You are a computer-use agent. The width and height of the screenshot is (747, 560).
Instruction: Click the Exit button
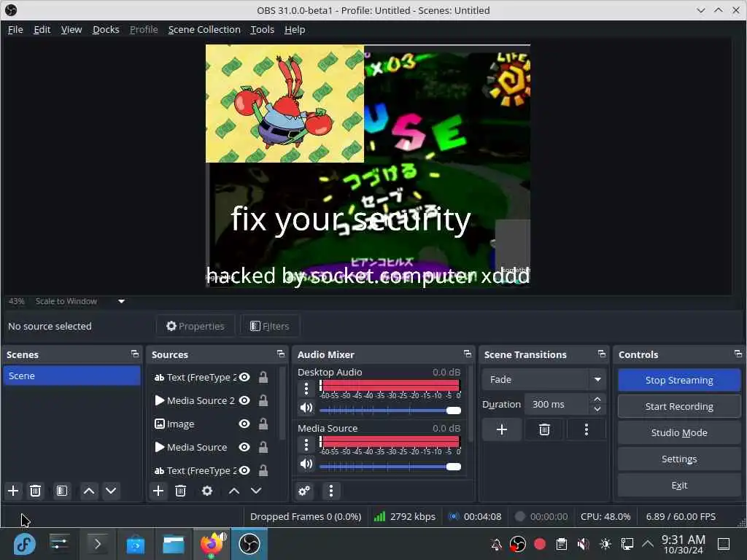click(679, 485)
